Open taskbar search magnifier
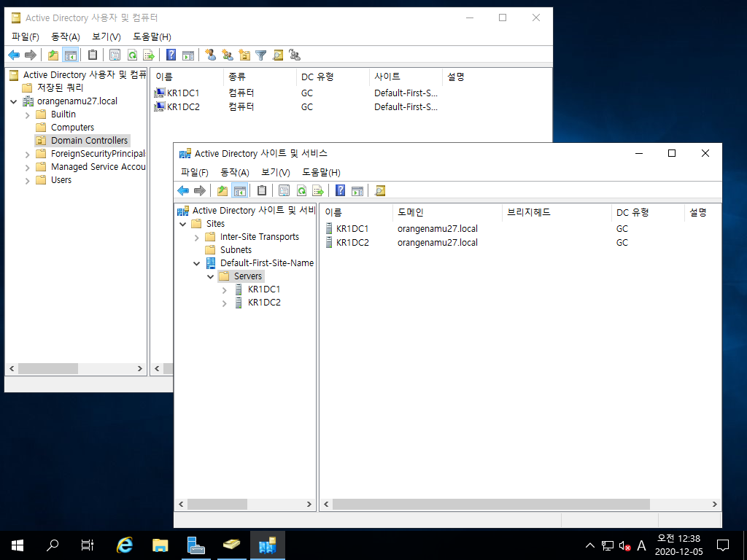 [x=53, y=545]
